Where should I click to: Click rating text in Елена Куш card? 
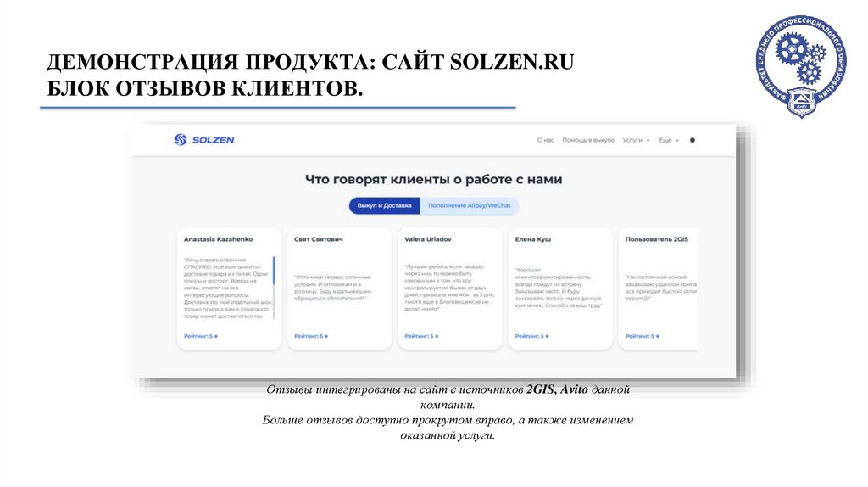(x=532, y=336)
